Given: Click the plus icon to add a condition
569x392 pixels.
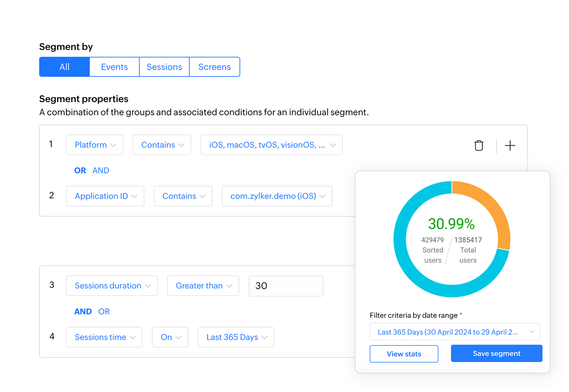Looking at the screenshot, I should click(x=510, y=146).
